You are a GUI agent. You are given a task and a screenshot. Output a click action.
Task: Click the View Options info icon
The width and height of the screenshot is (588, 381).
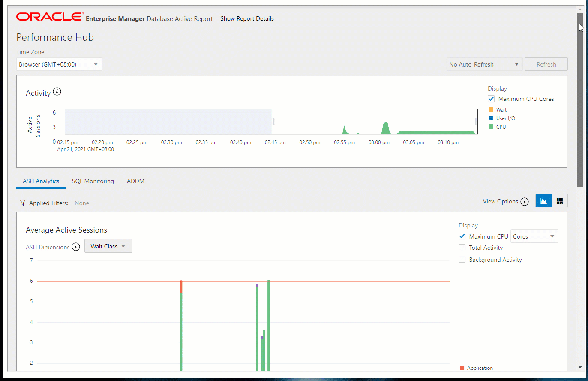(x=525, y=202)
